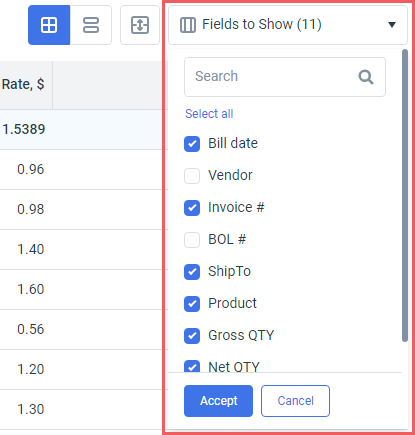Click the Accept button
Viewport: 415px width, 435px height.
pyautogui.click(x=218, y=401)
